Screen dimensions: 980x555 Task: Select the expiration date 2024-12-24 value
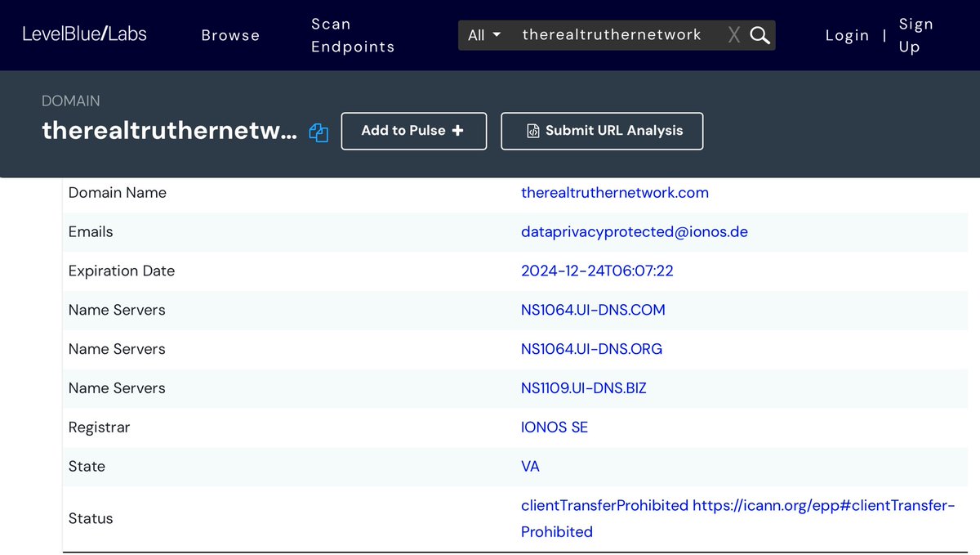pos(597,271)
